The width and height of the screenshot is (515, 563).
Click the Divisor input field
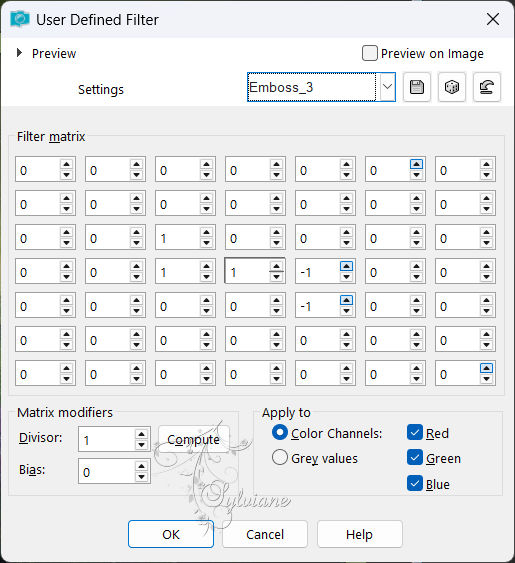point(107,439)
